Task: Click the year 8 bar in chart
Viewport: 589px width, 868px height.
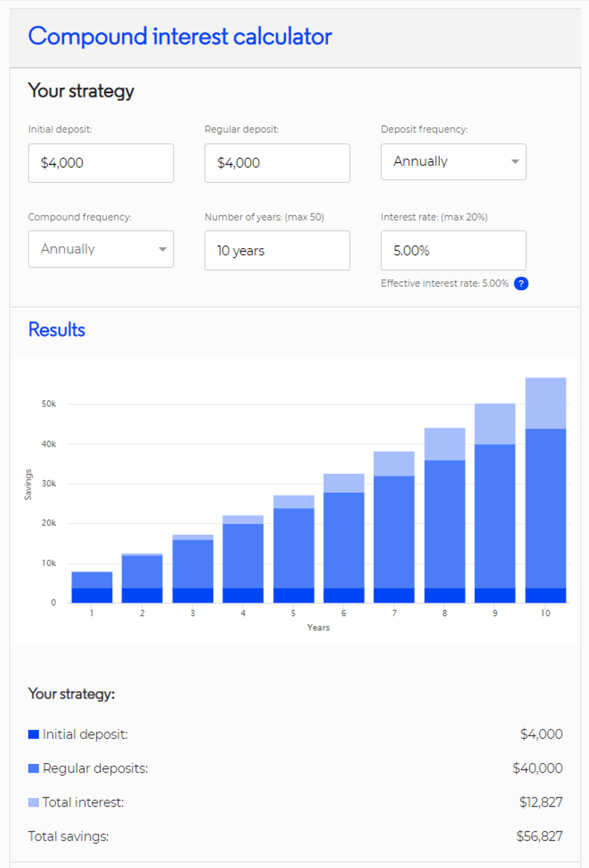Action: click(x=445, y=516)
